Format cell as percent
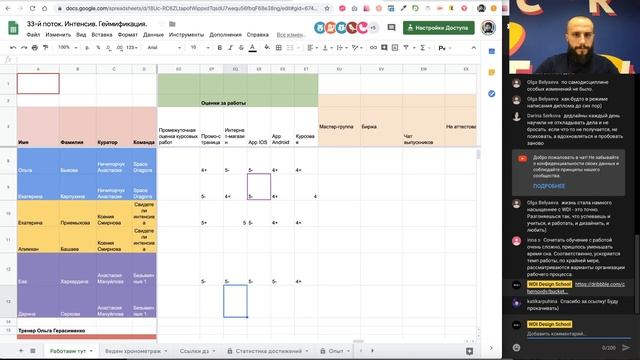 98,48
